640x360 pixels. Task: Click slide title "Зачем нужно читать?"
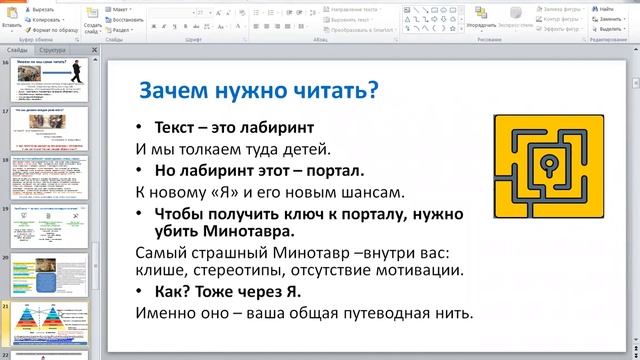[x=259, y=90]
